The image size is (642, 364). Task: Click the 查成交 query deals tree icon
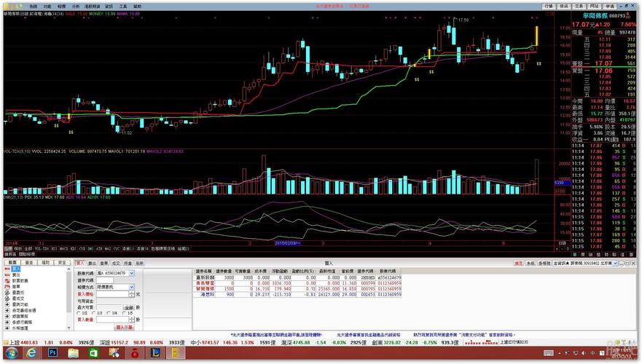pyautogui.click(x=7, y=298)
